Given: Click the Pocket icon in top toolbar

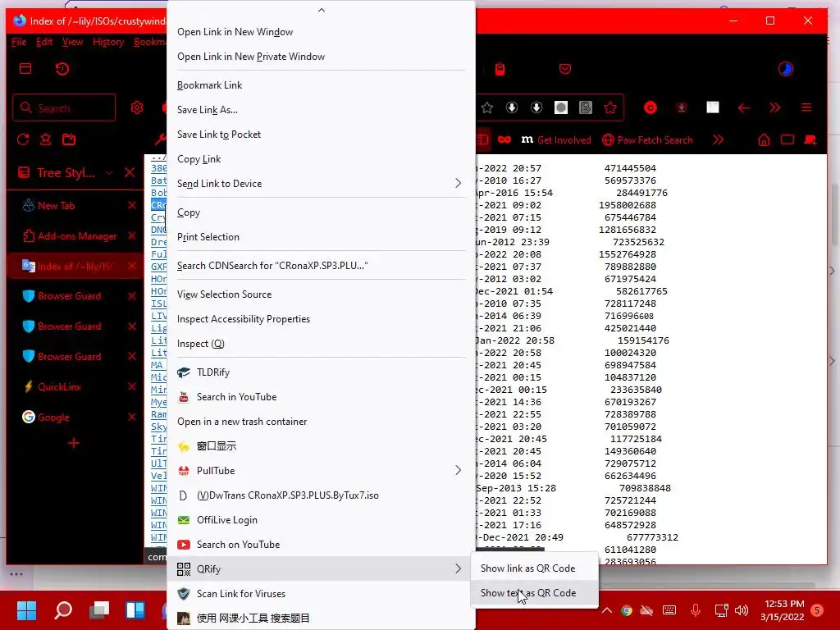Looking at the screenshot, I should (564, 69).
